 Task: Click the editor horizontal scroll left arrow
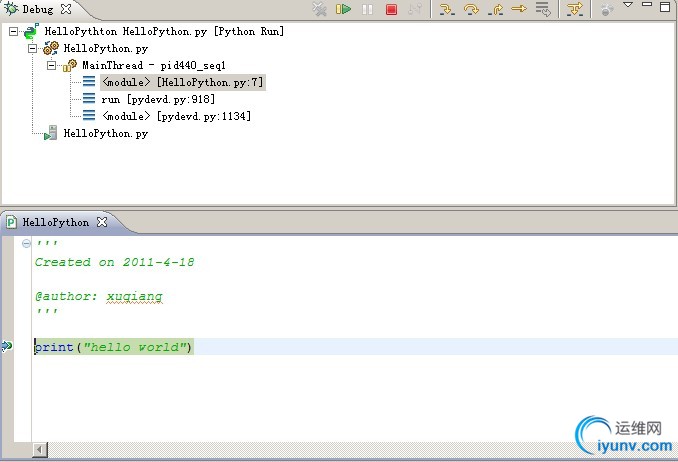tap(40, 450)
